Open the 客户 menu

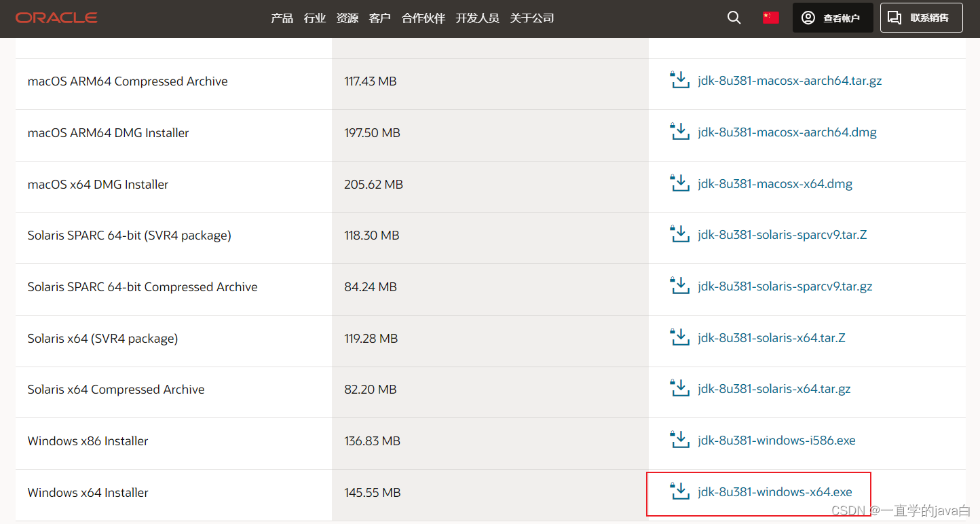(x=380, y=18)
